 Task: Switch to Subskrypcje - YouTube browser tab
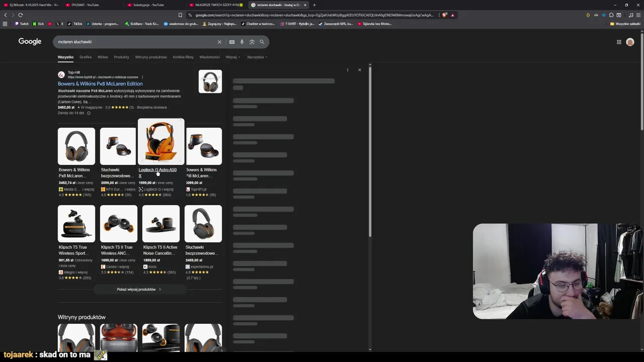tap(154, 5)
